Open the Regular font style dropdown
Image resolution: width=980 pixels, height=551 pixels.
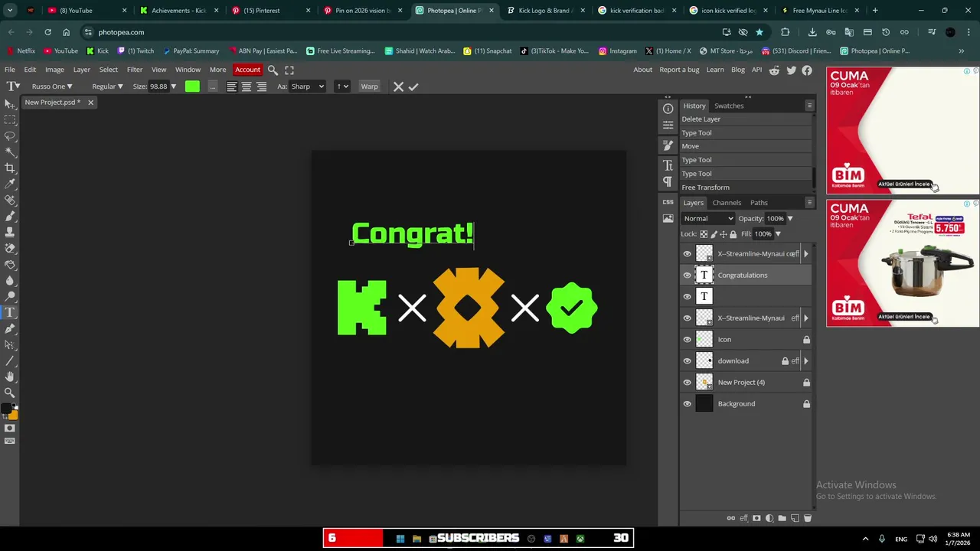(x=107, y=86)
